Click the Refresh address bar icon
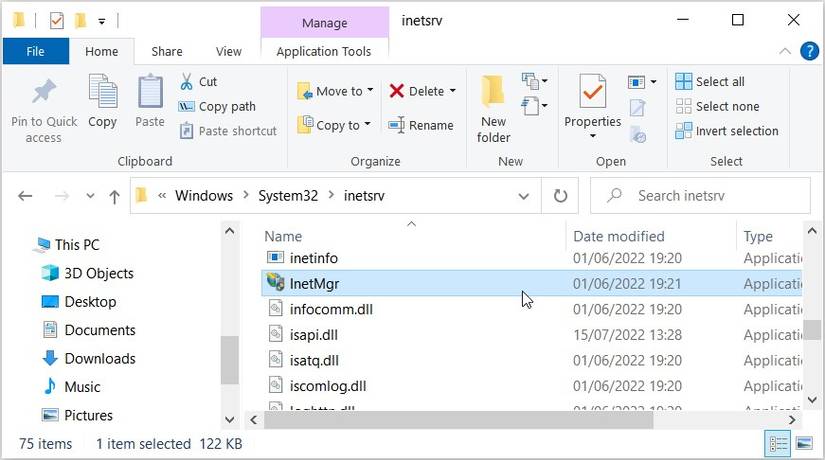The width and height of the screenshot is (825, 460). 560,196
